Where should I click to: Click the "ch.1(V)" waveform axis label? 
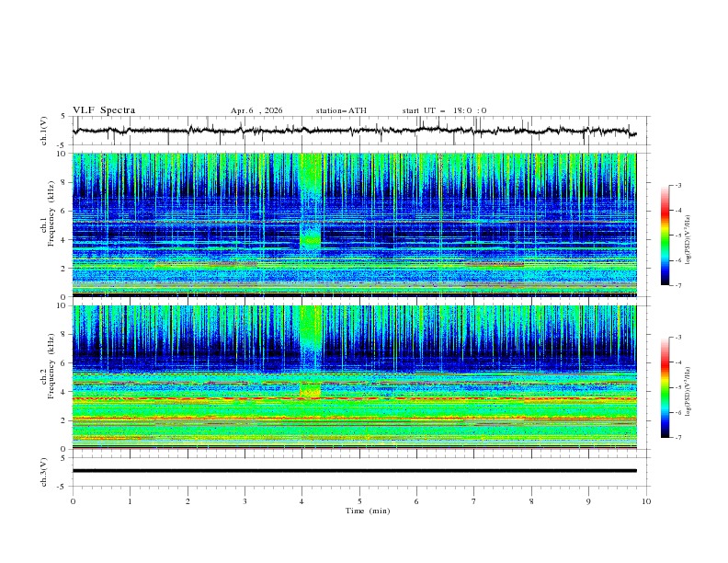[x=44, y=131]
